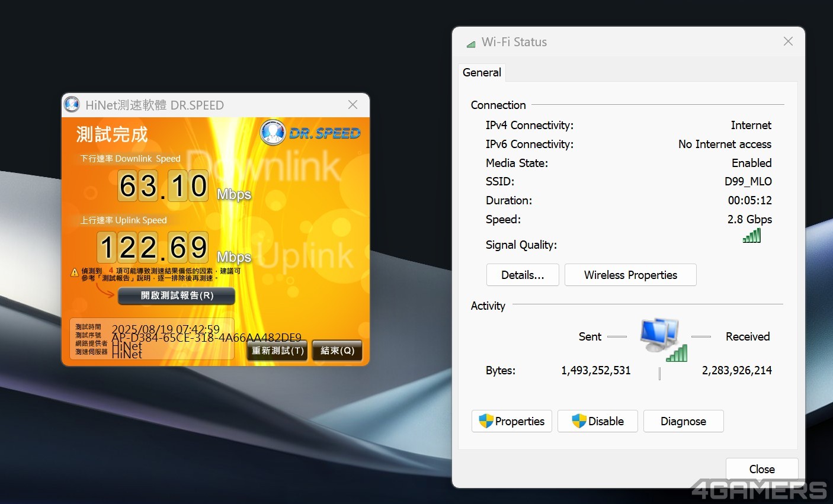The height and width of the screenshot is (504, 833).
Task: Click the SSID value D99_MLO
Action: pos(748,181)
